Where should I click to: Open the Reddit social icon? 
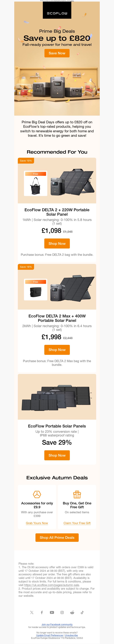coord(72,612)
